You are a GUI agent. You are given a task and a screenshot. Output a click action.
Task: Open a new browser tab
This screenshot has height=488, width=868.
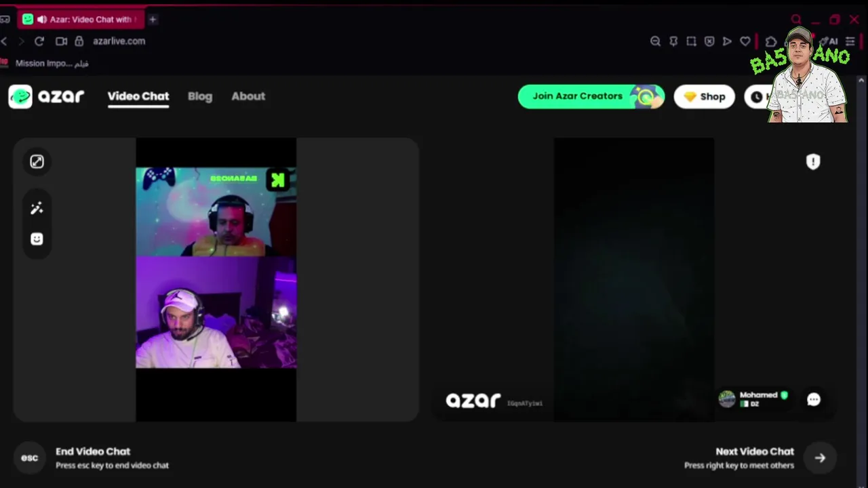pos(153,20)
